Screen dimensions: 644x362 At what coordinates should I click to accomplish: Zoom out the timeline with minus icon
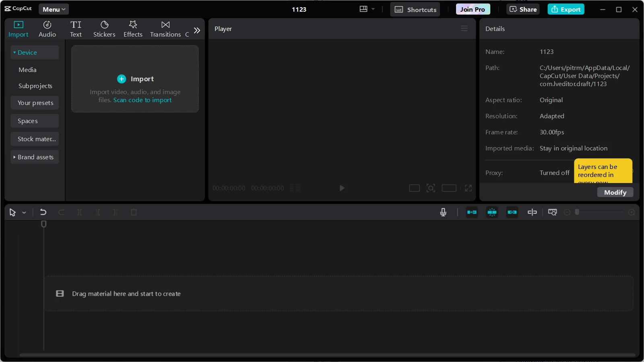click(x=567, y=212)
